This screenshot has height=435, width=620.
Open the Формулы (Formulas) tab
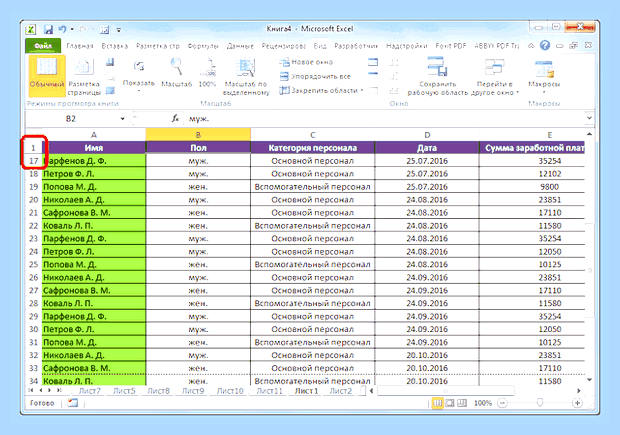[x=203, y=46]
